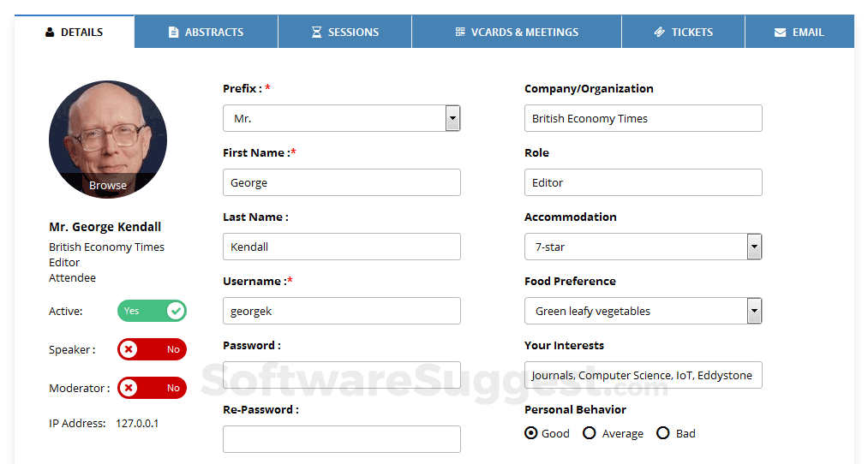868x464 pixels.
Task: Browse for a new profile photo
Action: (x=108, y=185)
